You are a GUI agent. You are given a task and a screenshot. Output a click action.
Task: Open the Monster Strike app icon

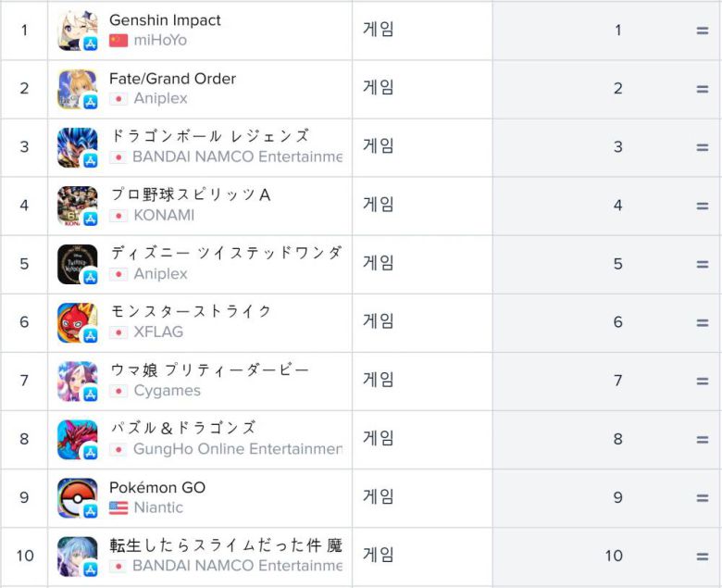coord(77,322)
